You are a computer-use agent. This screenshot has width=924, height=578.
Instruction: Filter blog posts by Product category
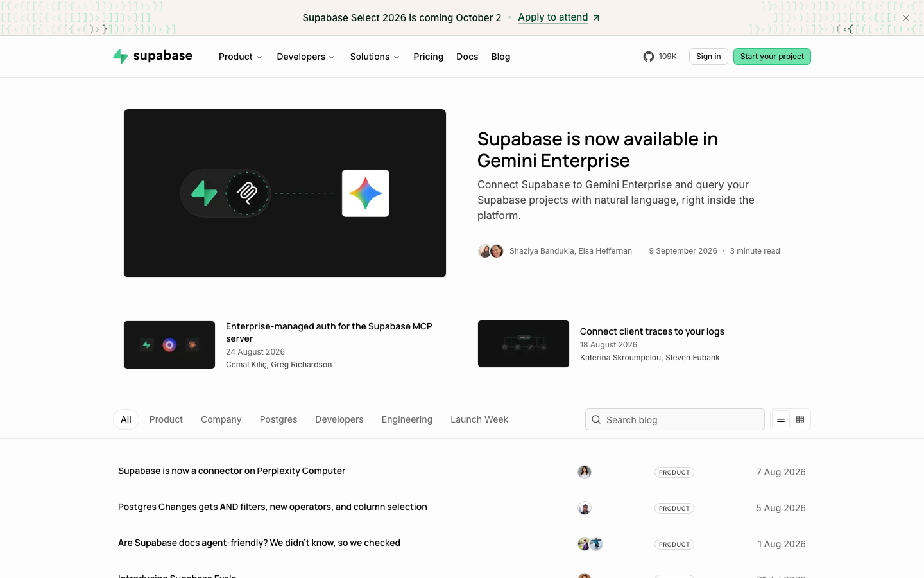click(166, 419)
